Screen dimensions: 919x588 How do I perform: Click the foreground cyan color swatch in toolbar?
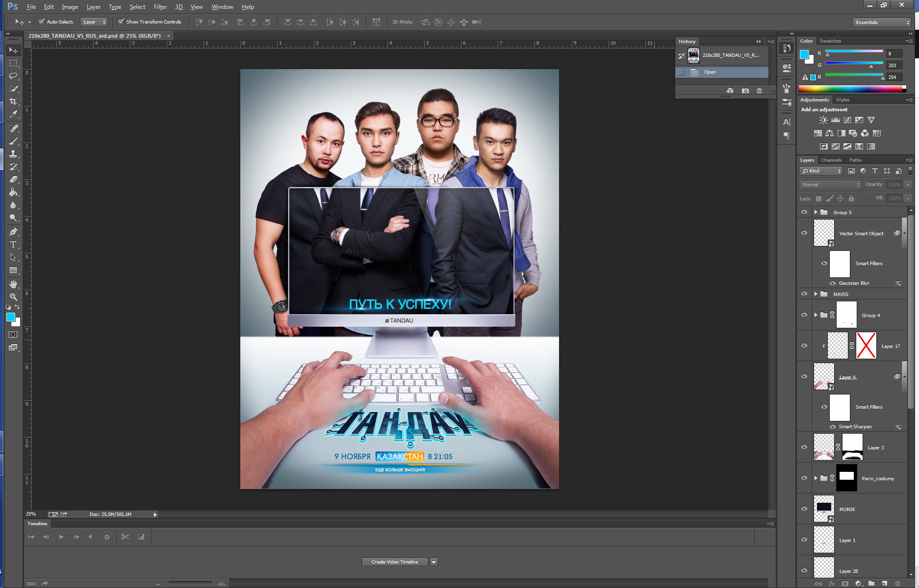pyautogui.click(x=10, y=317)
